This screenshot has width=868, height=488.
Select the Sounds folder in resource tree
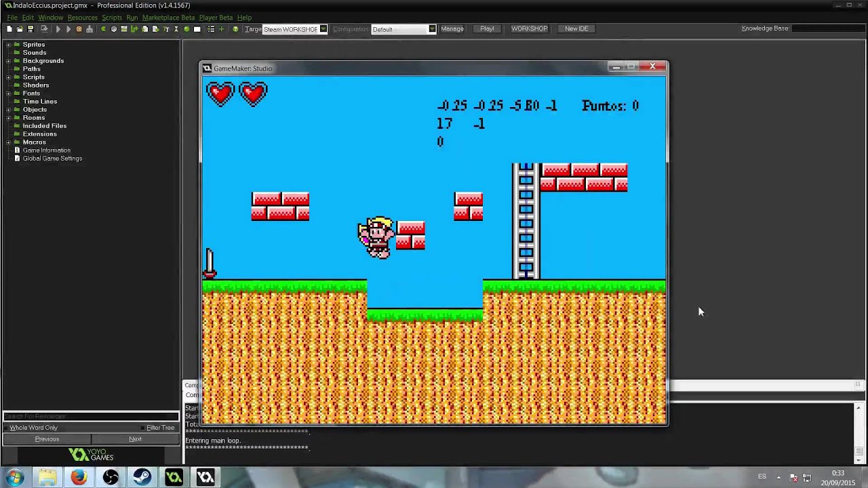coord(35,53)
